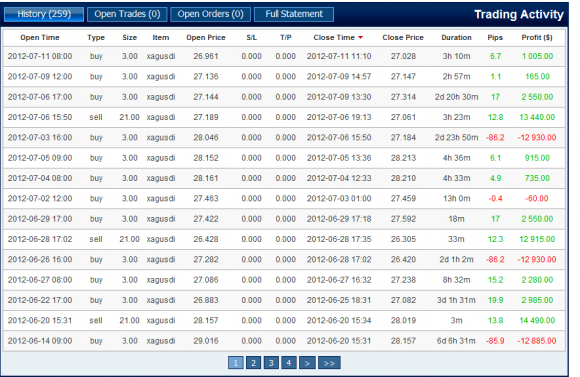This screenshot has width=580, height=377.
Task: Select open time 2012-07-06 15:50
Action: (x=40, y=118)
